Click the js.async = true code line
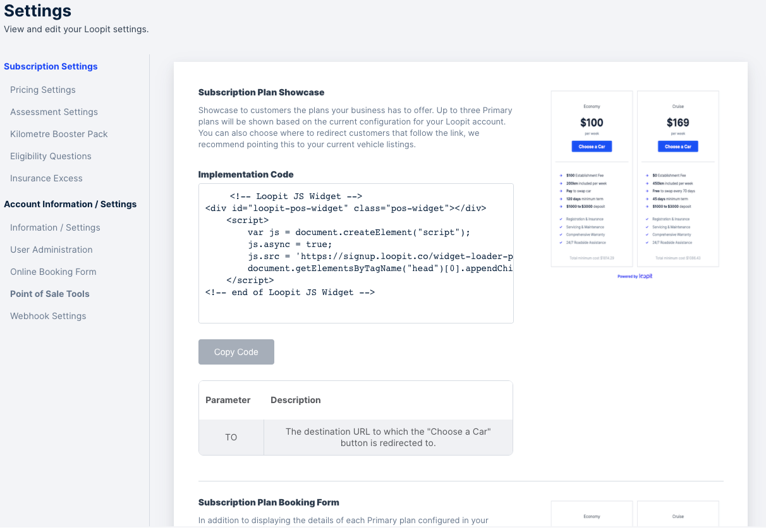Screen dimensions: 766x532 coord(290,244)
